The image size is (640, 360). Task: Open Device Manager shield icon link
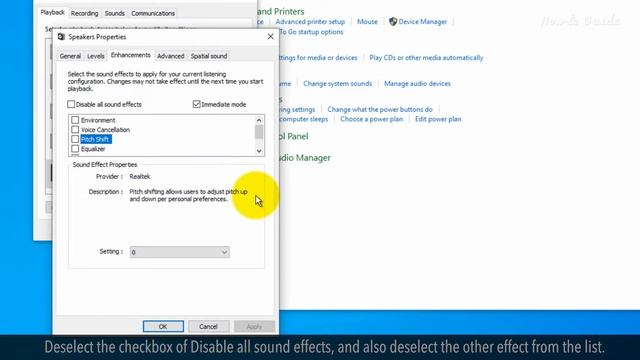[418, 22]
